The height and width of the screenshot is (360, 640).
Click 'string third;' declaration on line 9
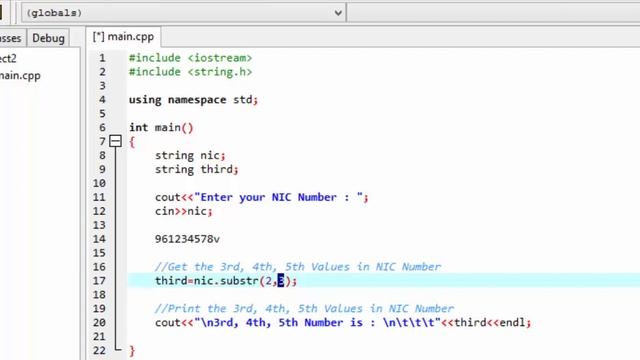click(x=196, y=169)
